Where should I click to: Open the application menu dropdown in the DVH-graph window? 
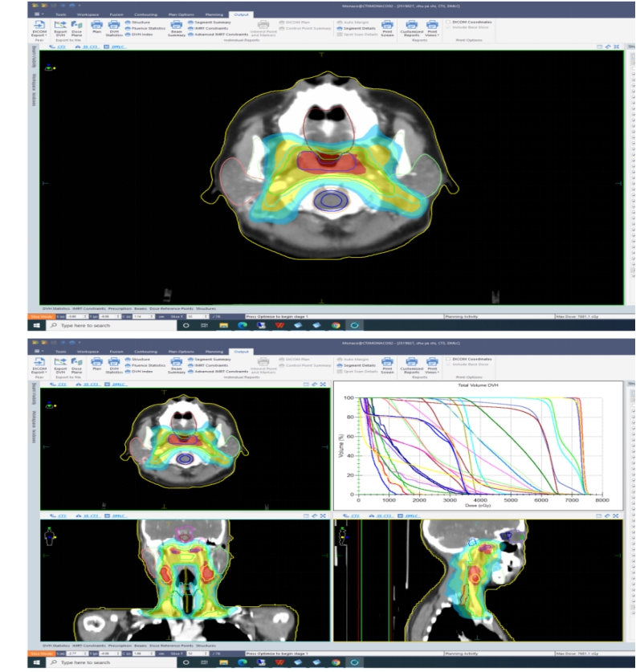pyautogui.click(x=39, y=351)
